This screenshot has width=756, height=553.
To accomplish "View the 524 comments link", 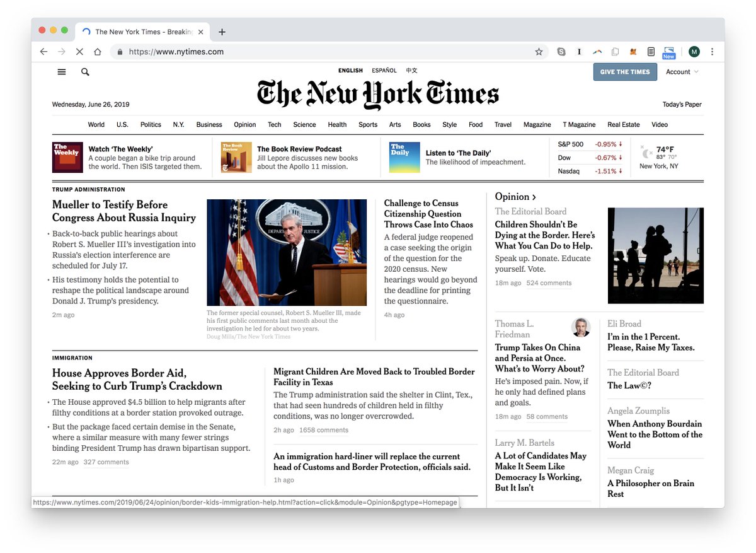I will [549, 283].
